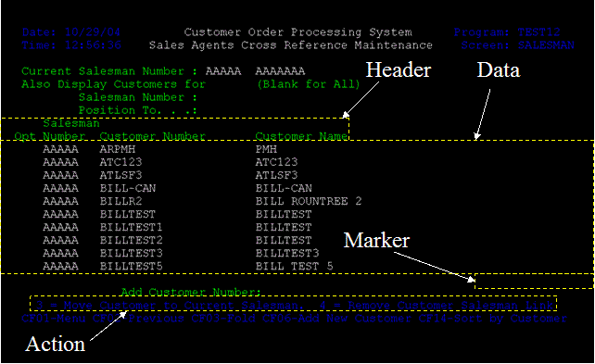Click the 'Position To. . .:' label
Image resolution: width=595 pixels, height=364 pixels.
point(138,110)
